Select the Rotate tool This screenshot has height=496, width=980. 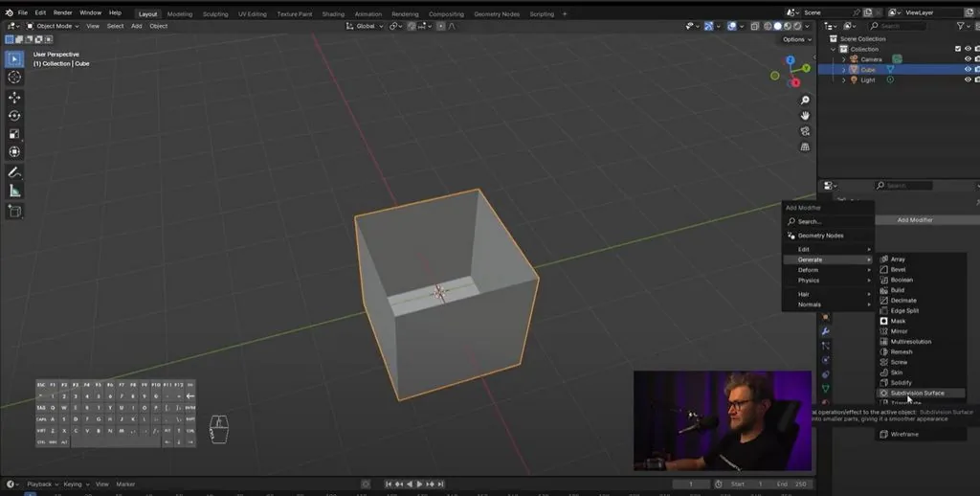[14, 116]
